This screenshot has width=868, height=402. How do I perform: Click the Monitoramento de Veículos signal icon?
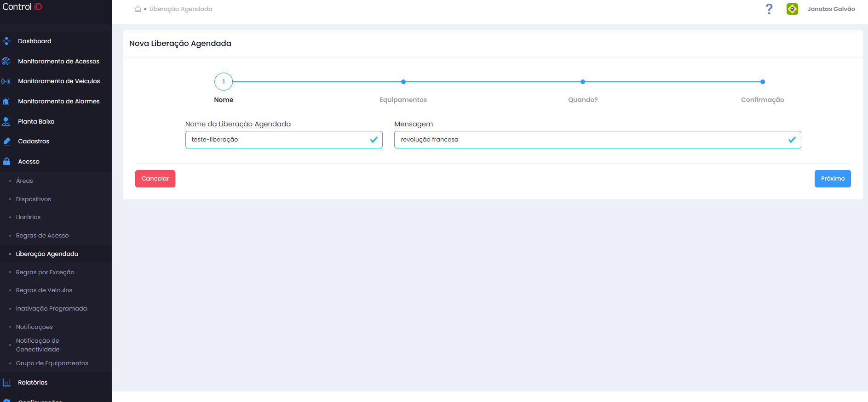click(x=6, y=81)
